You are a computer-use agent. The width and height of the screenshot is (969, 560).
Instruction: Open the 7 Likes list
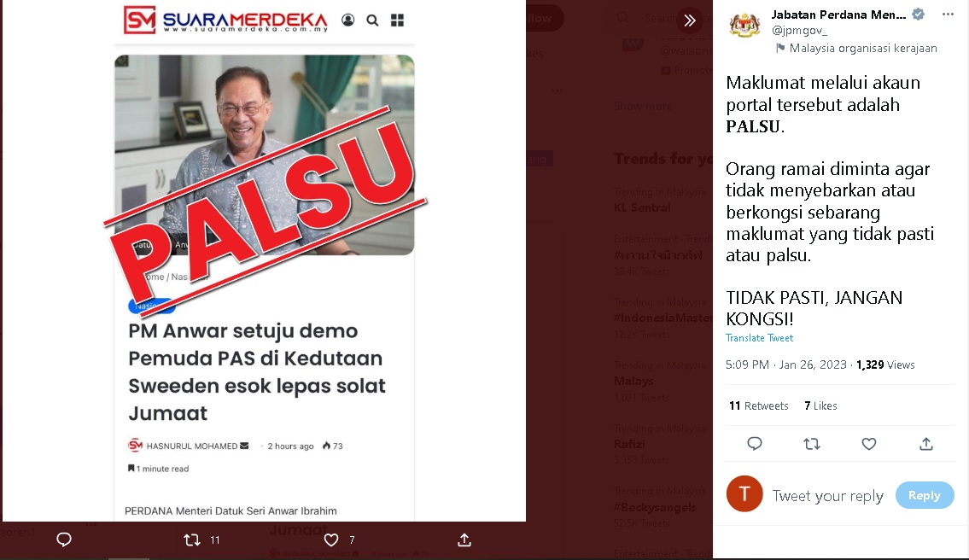(x=820, y=406)
